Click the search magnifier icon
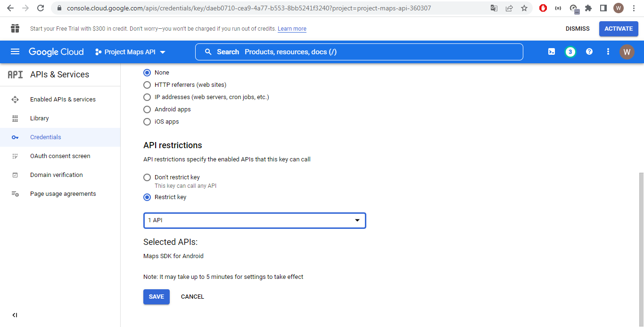The height and width of the screenshot is (327, 644). click(208, 52)
